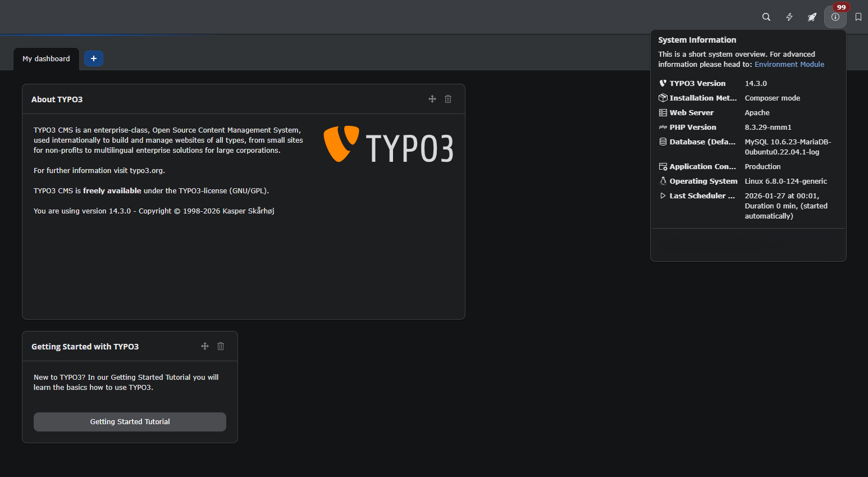Click the Getting Started with TYPO3 title
The height and width of the screenshot is (477, 868).
[x=85, y=347]
